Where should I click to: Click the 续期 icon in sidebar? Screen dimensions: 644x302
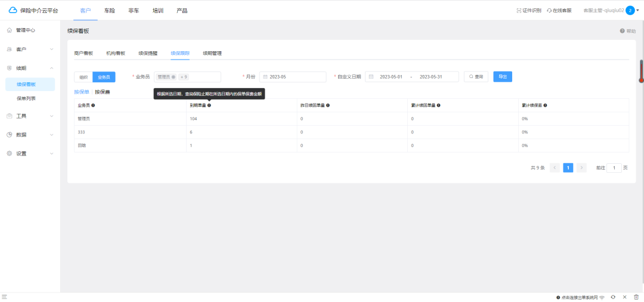(x=10, y=68)
